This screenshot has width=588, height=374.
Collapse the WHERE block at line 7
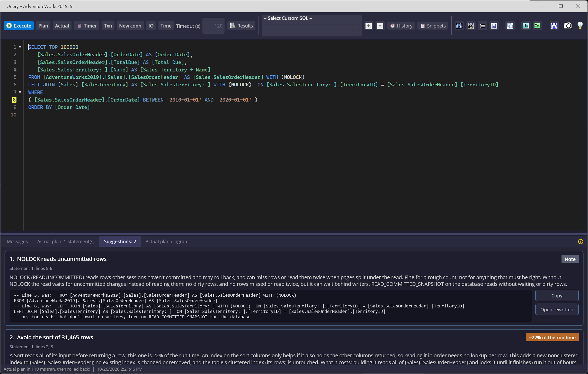pyautogui.click(x=20, y=92)
